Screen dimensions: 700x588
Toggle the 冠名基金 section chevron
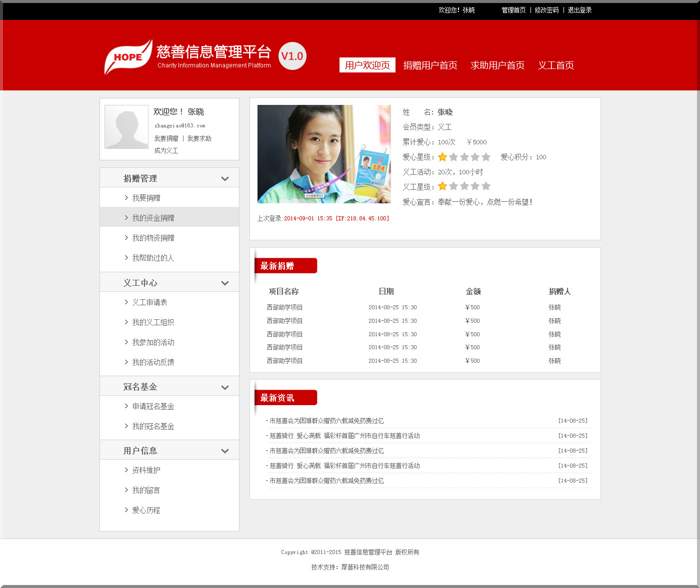point(225,387)
